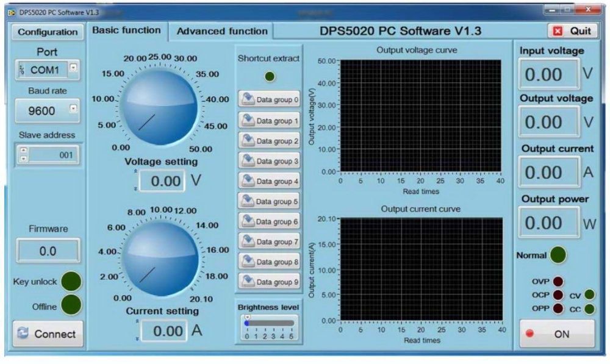Turn the output ON
The image size is (610, 364).
pos(557,334)
